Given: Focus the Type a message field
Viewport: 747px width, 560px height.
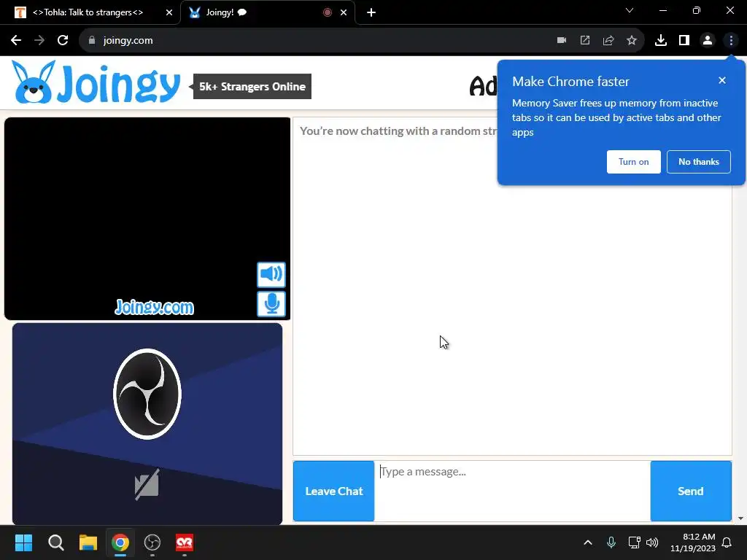Looking at the screenshot, I should click(512, 491).
